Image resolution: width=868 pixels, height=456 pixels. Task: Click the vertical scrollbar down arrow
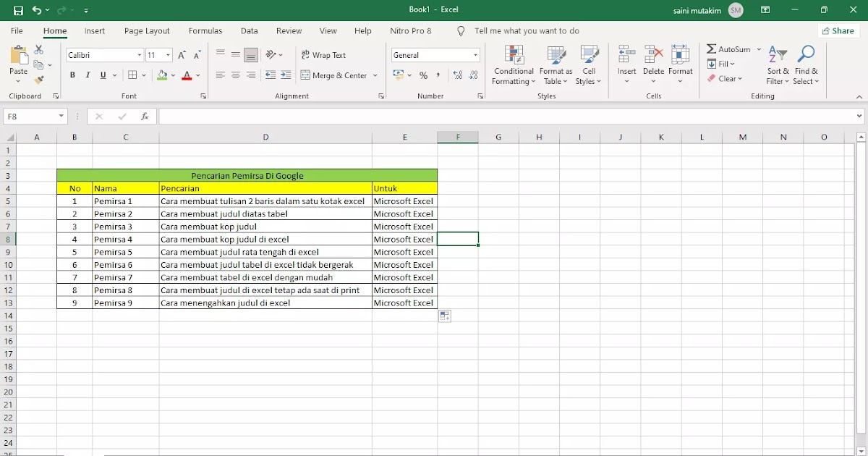click(861, 450)
